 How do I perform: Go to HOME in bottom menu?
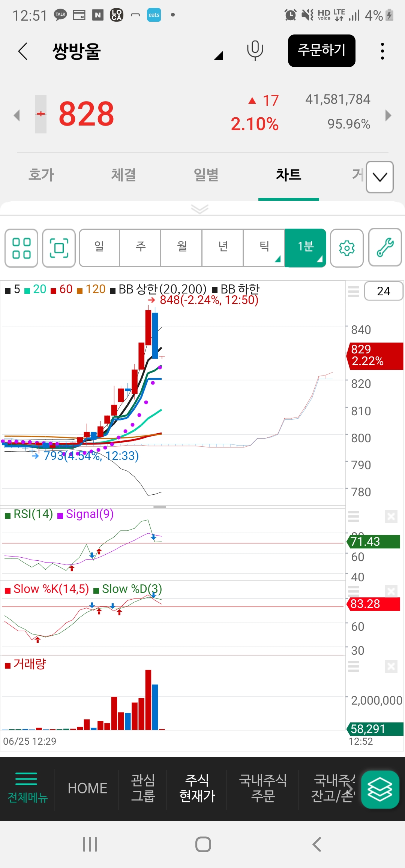(87, 788)
